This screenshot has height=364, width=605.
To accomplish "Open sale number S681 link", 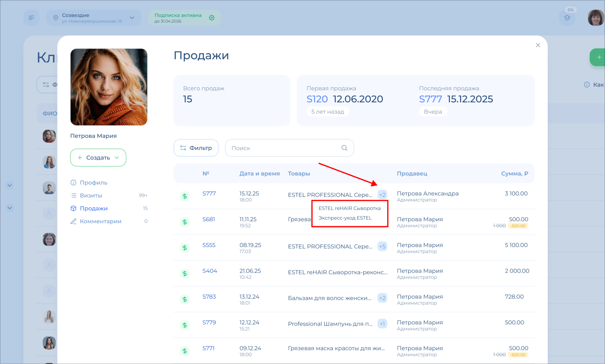I will tap(209, 219).
